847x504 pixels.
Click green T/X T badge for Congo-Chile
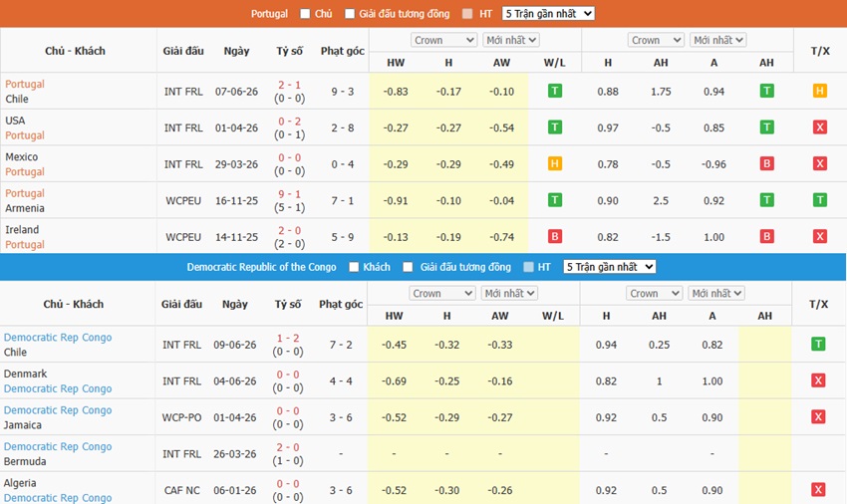818,344
